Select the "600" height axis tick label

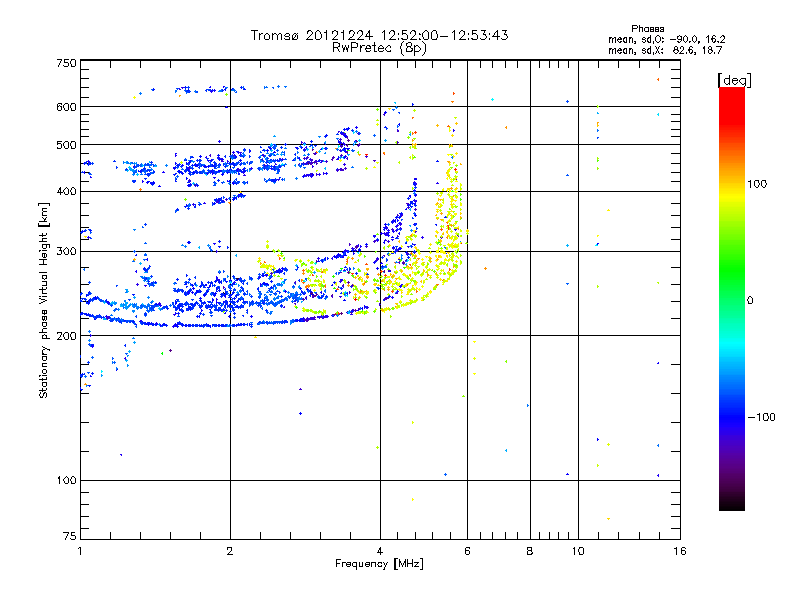66,107
